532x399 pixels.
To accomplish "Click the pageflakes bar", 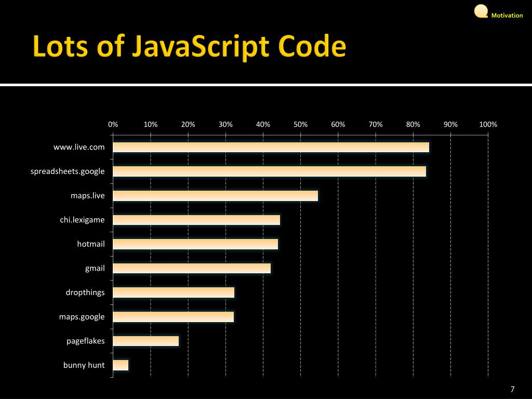I will pos(146,341).
